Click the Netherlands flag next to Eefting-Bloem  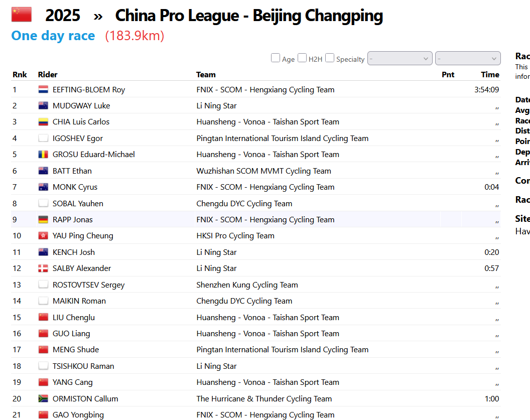click(x=43, y=90)
